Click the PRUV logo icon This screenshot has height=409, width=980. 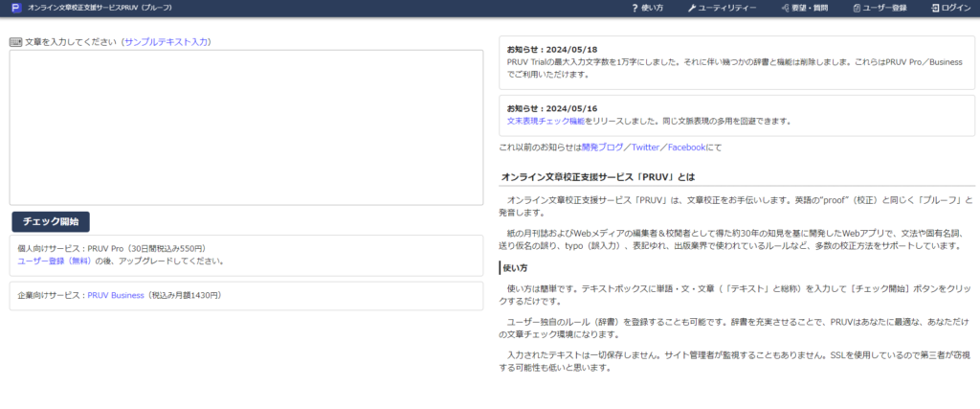coord(17,8)
